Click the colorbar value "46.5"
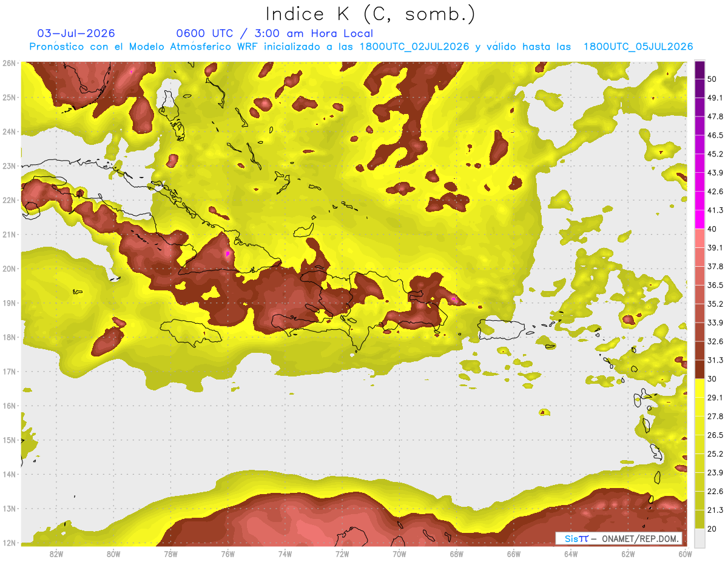Screen dimensions: 728x562 pyautogui.click(x=716, y=135)
